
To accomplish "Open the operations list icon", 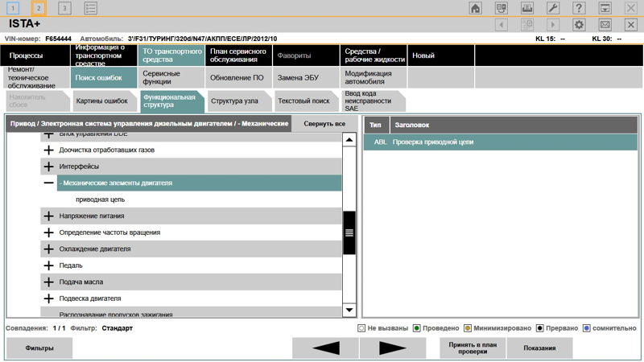I will tap(91, 8).
